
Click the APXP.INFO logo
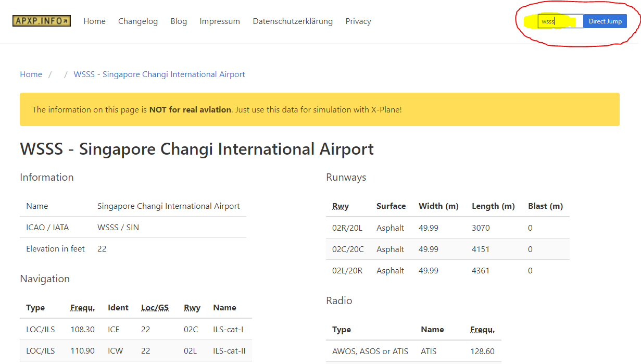(x=42, y=21)
